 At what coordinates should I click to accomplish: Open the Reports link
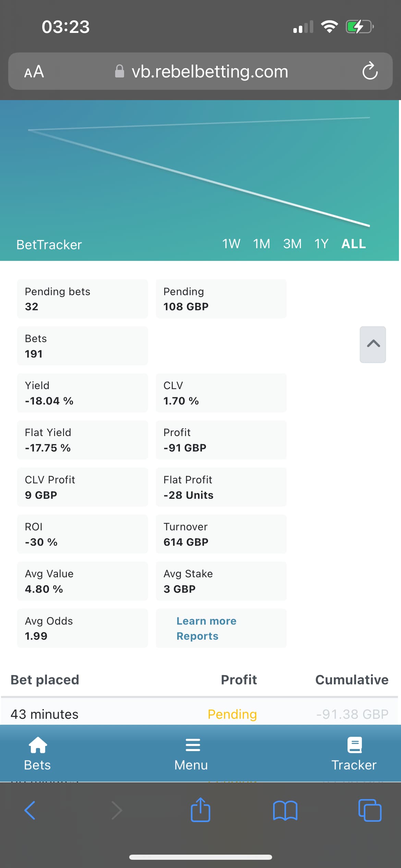pos(197,636)
